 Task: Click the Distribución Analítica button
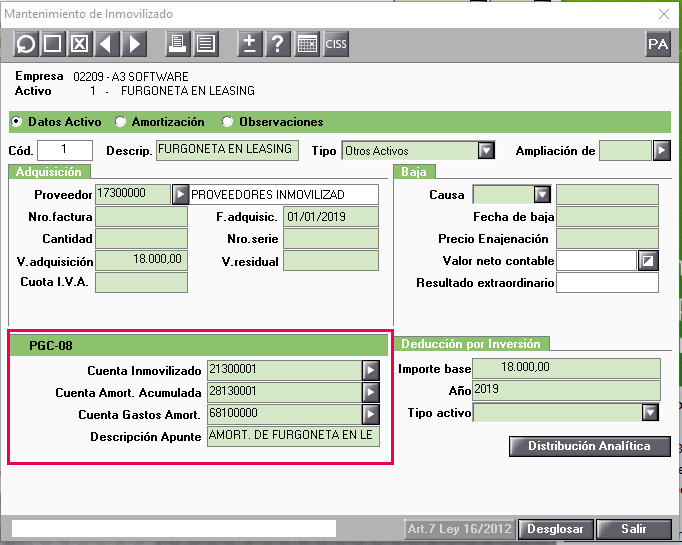click(589, 446)
